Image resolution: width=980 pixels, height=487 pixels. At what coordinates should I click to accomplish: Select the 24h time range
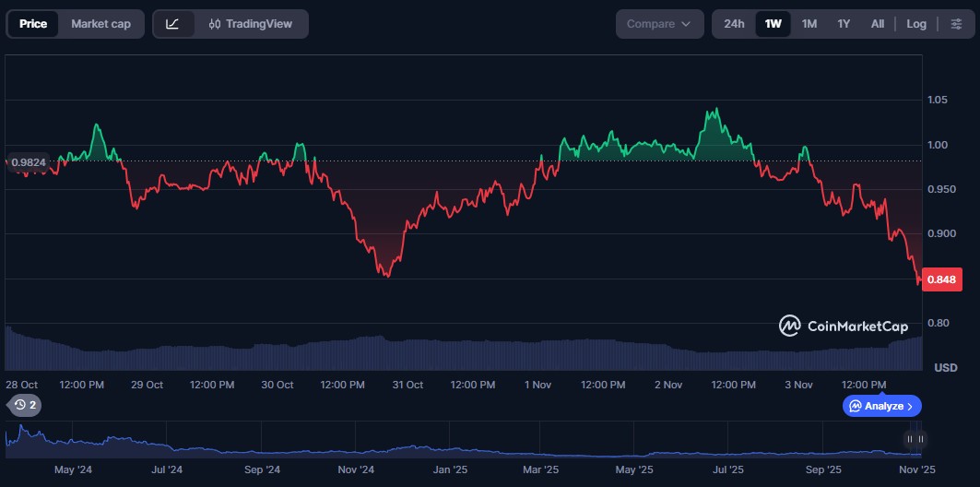734,24
